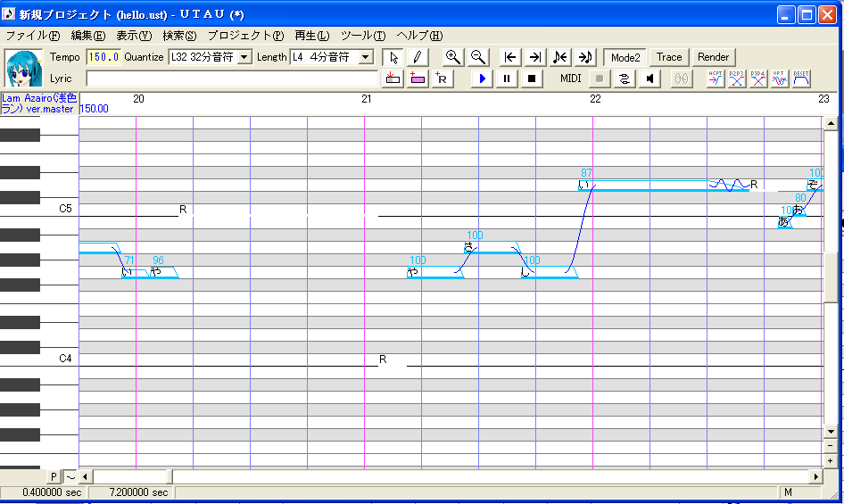Click the vertical scrollbar up arrow
This screenshot has width=844, height=504.
[x=831, y=123]
